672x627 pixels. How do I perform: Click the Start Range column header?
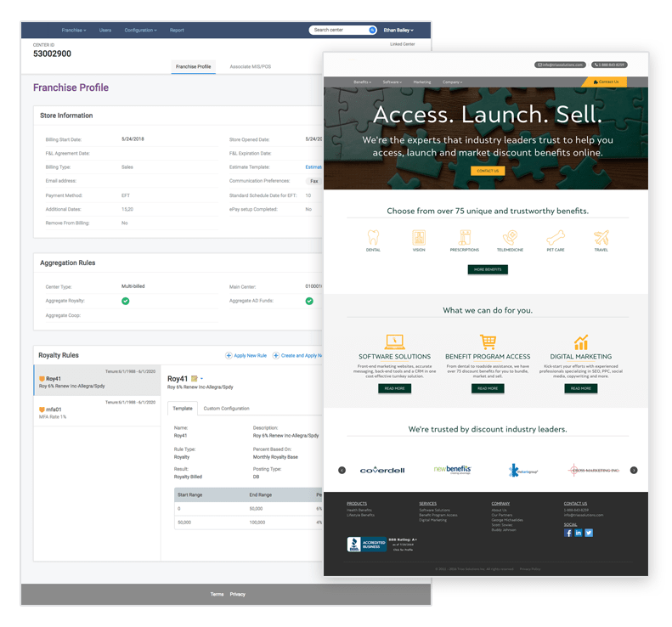point(189,494)
